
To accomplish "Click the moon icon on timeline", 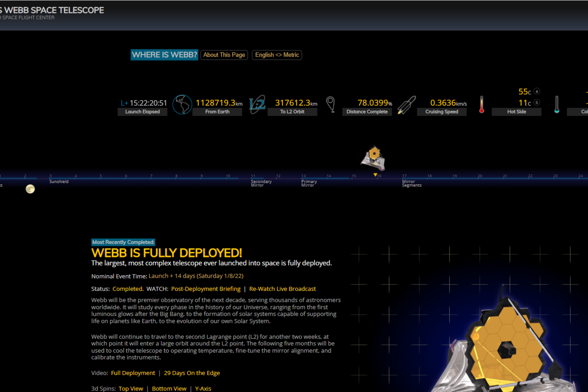I will (x=30, y=189).
